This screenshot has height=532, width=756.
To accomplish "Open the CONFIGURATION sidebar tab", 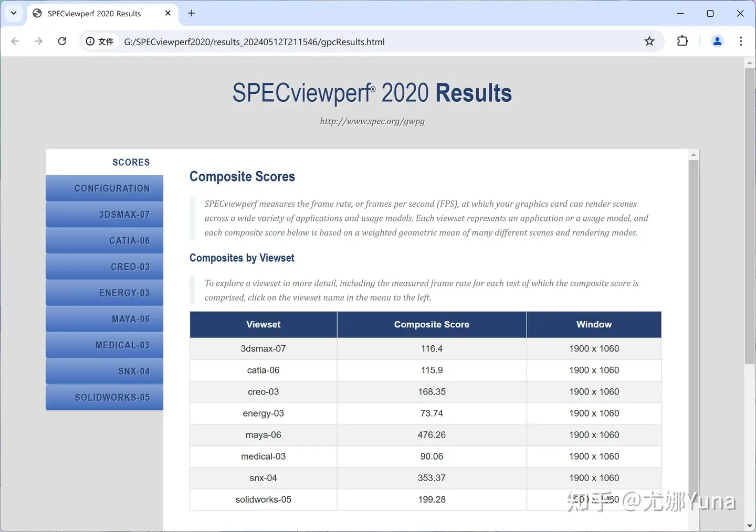I will click(104, 188).
